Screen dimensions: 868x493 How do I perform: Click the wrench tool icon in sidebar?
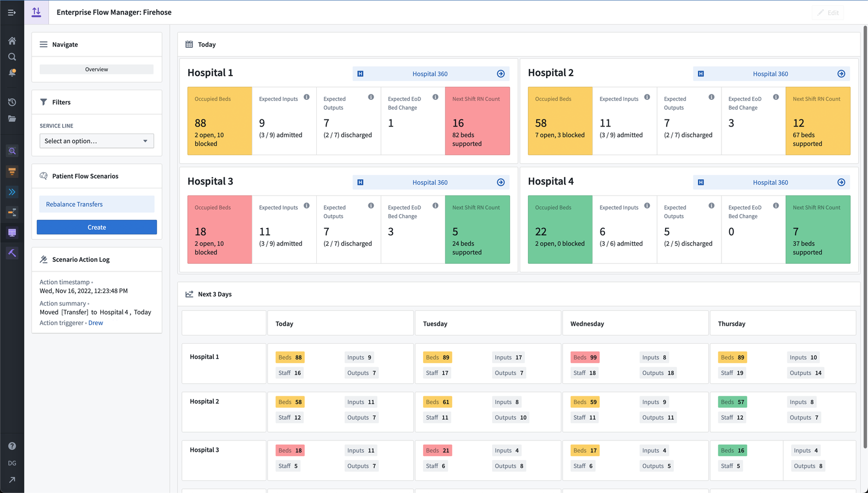pos(12,253)
